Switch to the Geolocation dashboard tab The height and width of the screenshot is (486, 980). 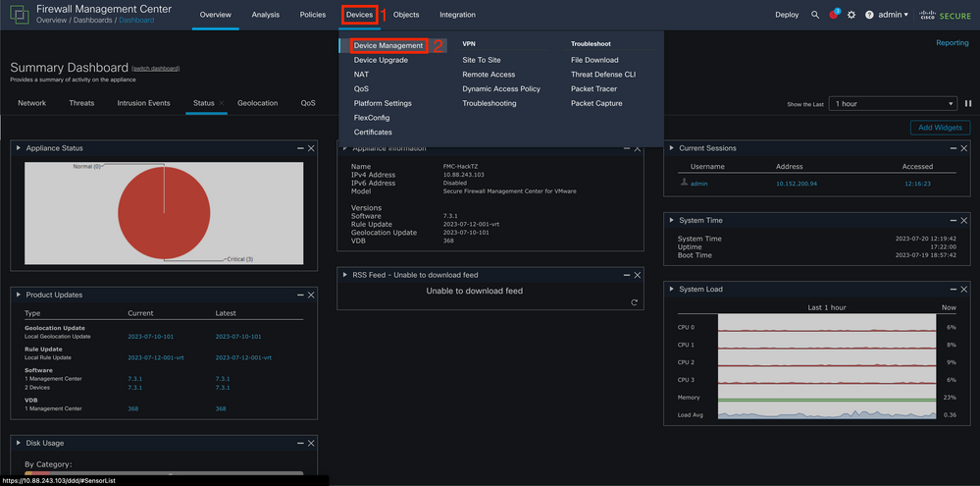[257, 103]
